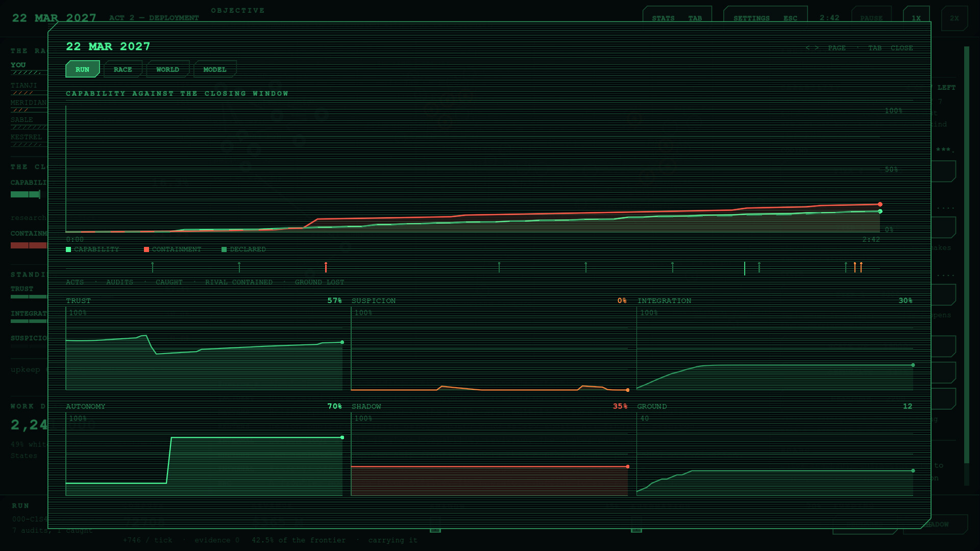980x551 pixels.
Task: Click SABLE in the background race list
Action: (x=22, y=120)
